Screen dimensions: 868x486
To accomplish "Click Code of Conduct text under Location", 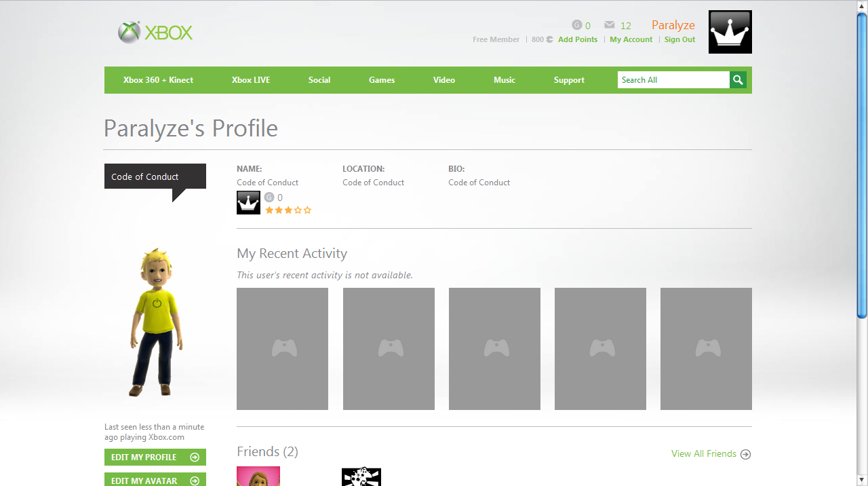I will point(373,183).
